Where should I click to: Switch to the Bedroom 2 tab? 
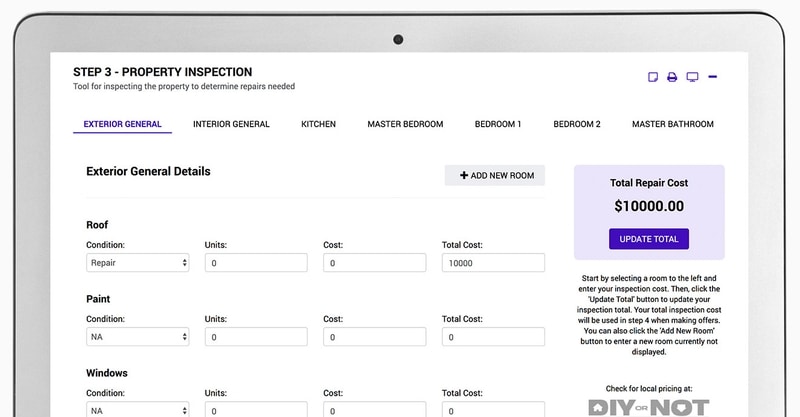pyautogui.click(x=577, y=124)
